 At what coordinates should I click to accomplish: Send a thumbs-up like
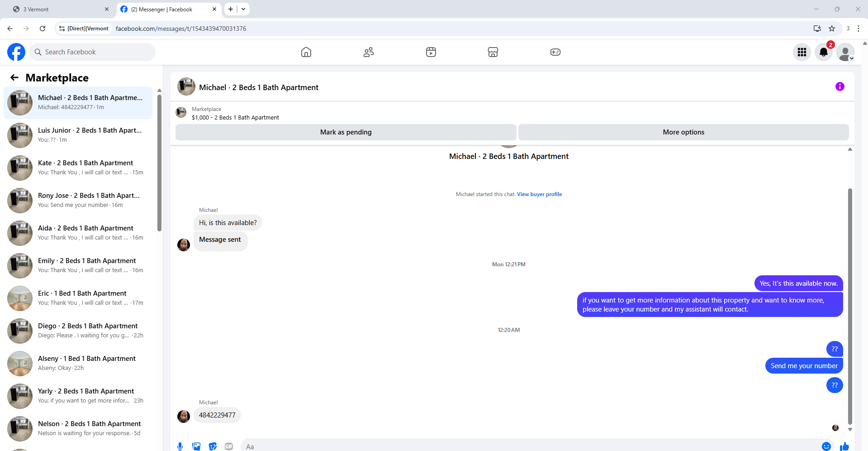point(844,446)
